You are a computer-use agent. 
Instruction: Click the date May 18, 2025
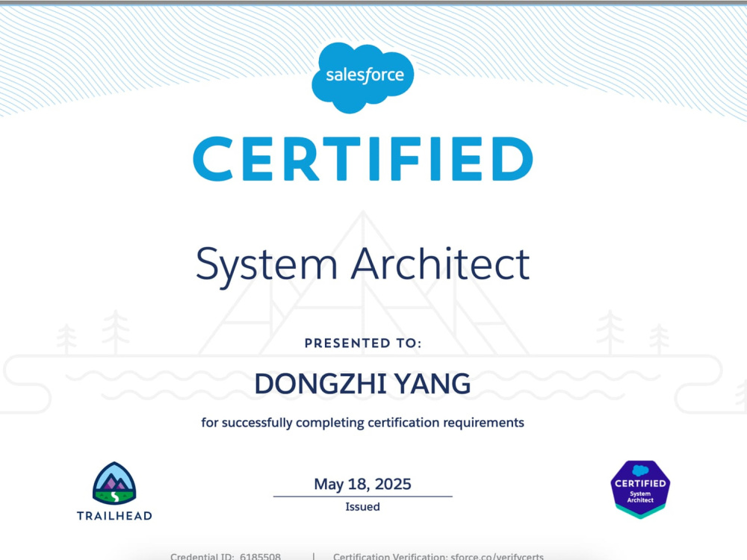point(362,484)
